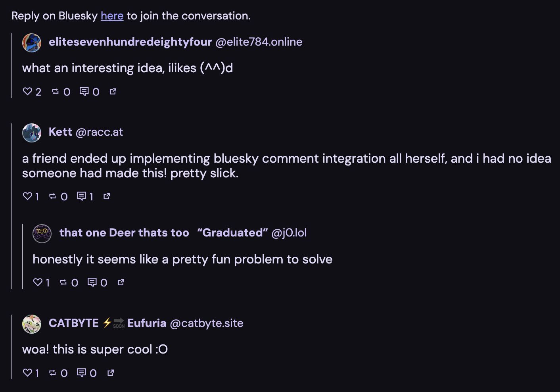Click the repost icon under CATBYTE's comment
This screenshot has height=392, width=560.
(x=53, y=373)
